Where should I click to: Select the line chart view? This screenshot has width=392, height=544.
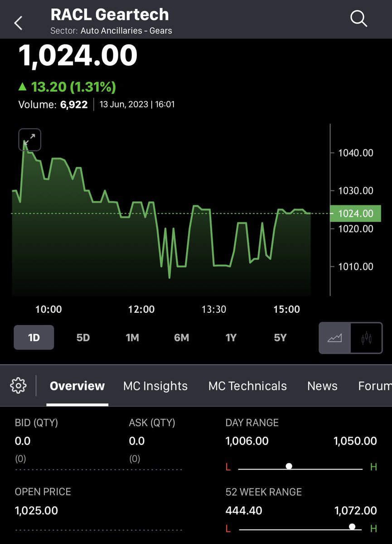click(335, 338)
